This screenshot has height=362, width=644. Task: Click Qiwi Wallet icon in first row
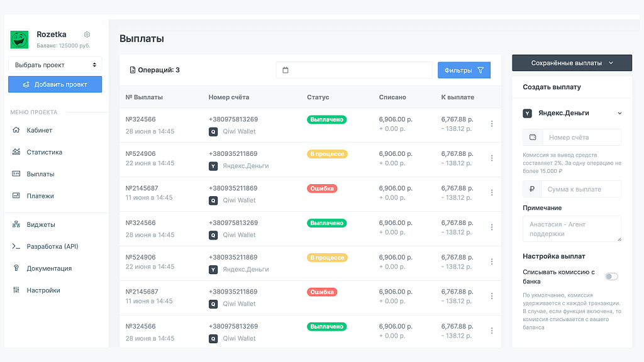point(213,132)
